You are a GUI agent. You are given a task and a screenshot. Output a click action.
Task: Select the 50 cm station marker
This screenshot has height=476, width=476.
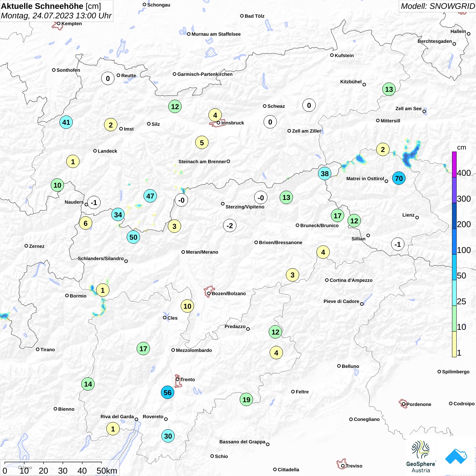[133, 237]
